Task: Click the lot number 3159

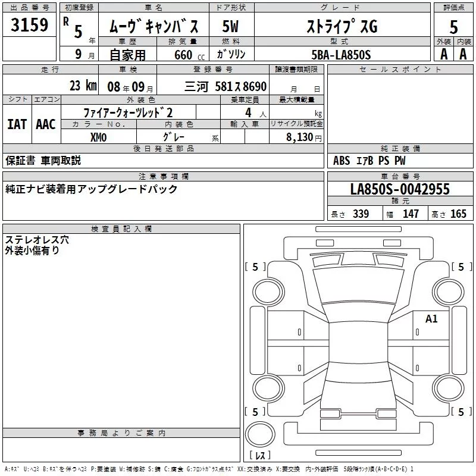Action: tap(30, 26)
